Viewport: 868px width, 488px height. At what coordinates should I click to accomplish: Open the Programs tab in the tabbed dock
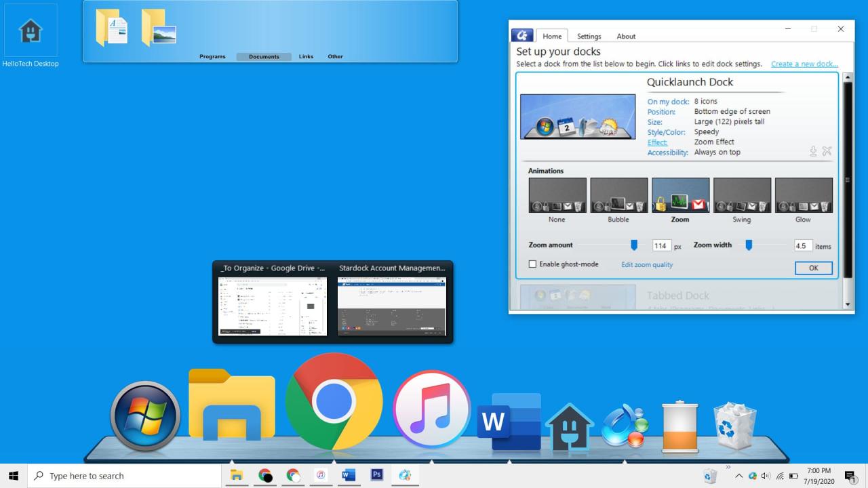tap(212, 56)
